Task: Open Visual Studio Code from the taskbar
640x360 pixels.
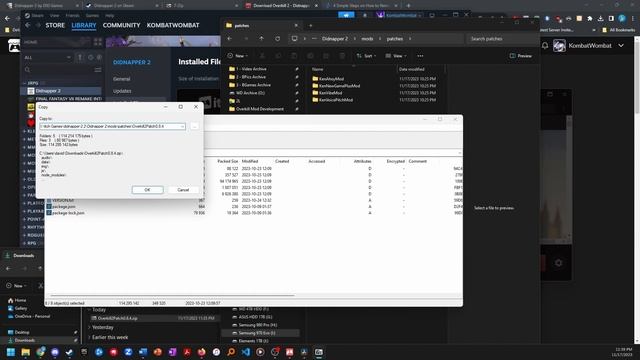Action: 245,352
